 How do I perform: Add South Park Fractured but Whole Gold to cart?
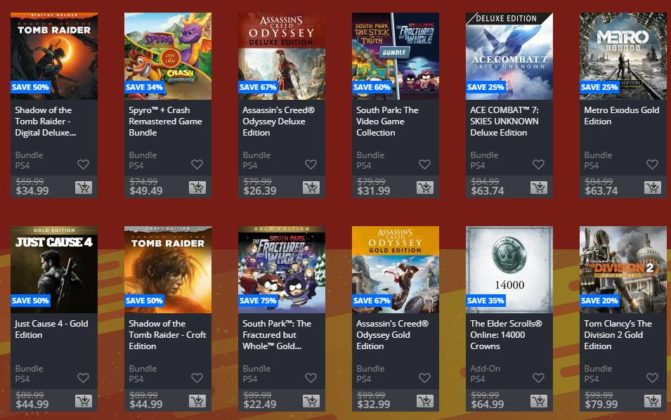[x=311, y=401]
